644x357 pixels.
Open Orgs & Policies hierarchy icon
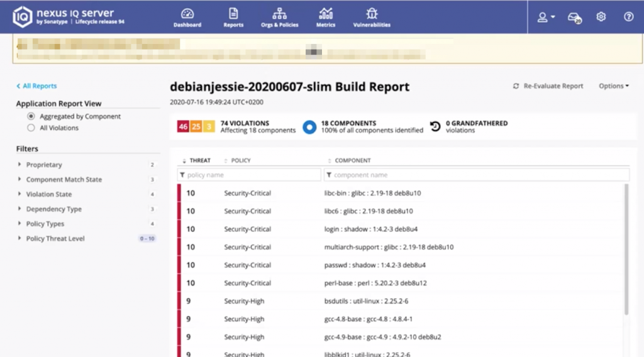pyautogui.click(x=279, y=14)
